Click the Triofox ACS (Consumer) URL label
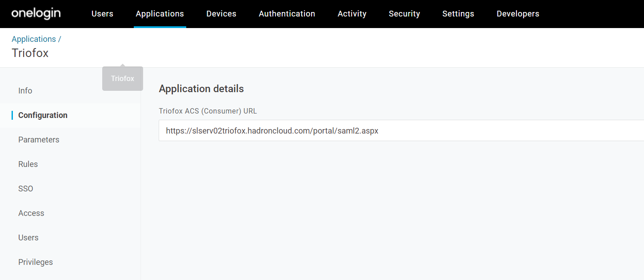Image resolution: width=644 pixels, height=280 pixels. click(208, 111)
